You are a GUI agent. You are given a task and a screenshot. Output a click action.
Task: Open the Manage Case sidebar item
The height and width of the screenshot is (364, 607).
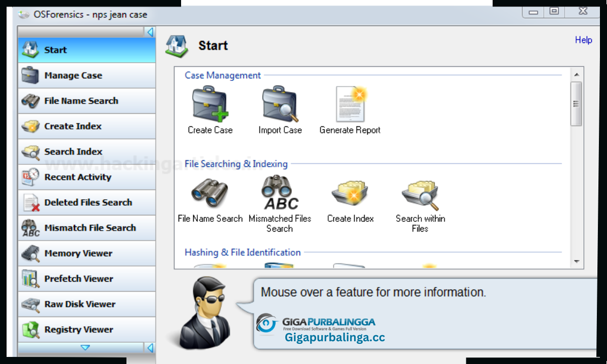pyautogui.click(x=86, y=75)
